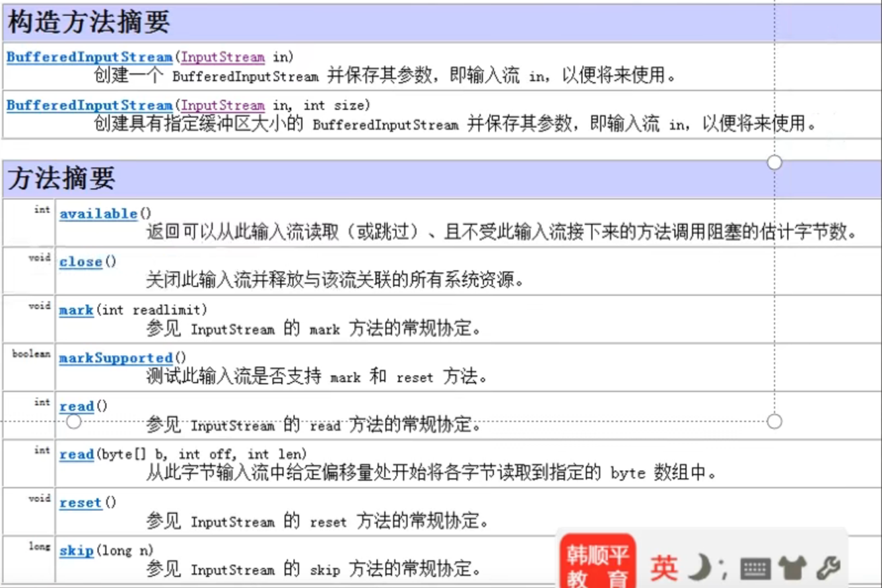Open the IME skin shirt icon

(793, 568)
